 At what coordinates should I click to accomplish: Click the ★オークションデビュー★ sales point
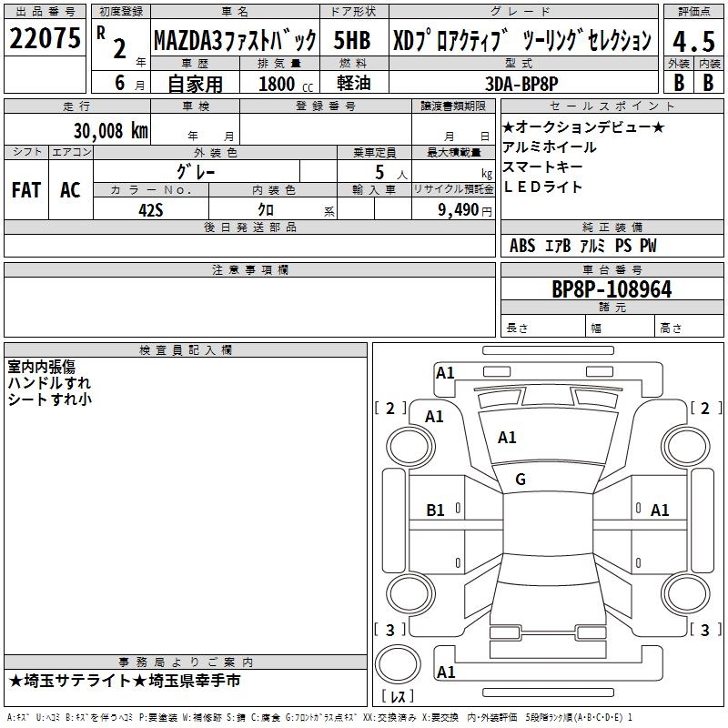583,126
